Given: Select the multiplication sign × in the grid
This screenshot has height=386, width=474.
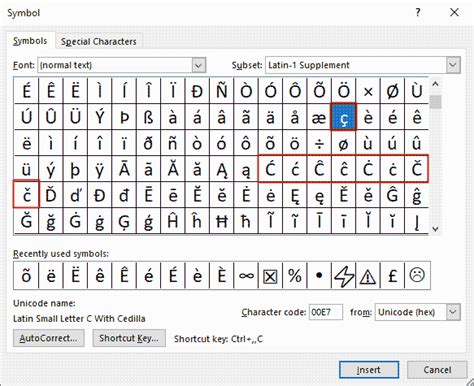Looking at the screenshot, I should coord(368,91).
